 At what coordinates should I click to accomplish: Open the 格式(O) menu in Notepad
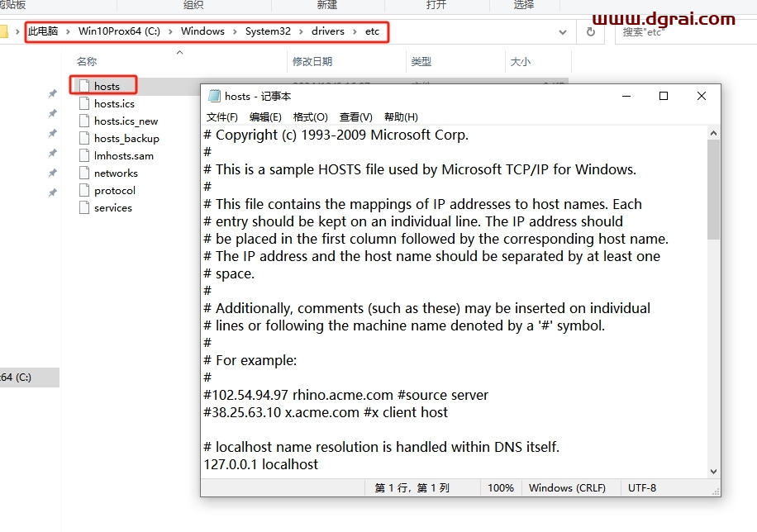[311, 116]
